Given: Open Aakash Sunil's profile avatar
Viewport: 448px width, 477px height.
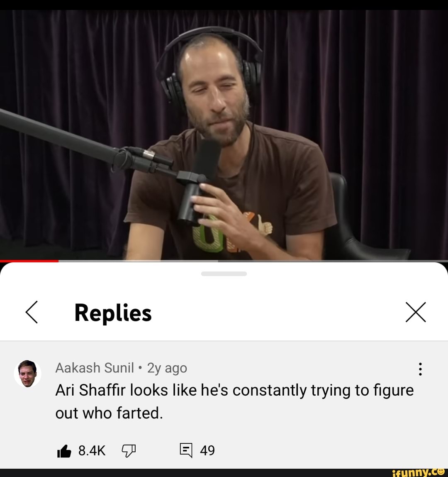Looking at the screenshot, I should 27,374.
